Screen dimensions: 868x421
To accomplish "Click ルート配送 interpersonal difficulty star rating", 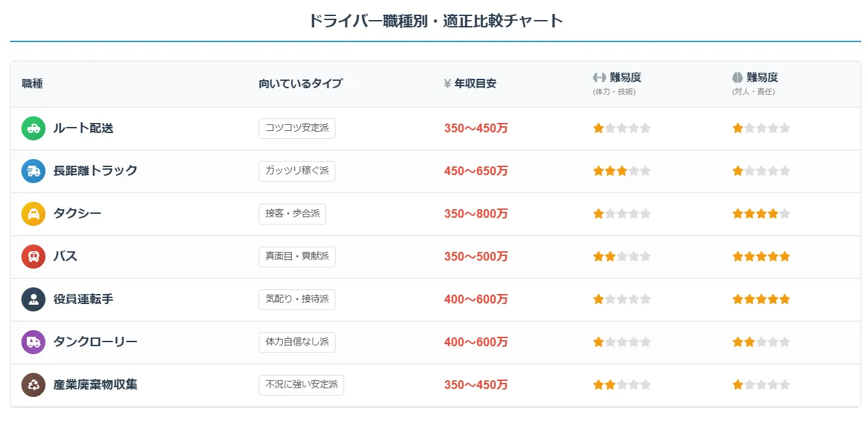I will (761, 128).
